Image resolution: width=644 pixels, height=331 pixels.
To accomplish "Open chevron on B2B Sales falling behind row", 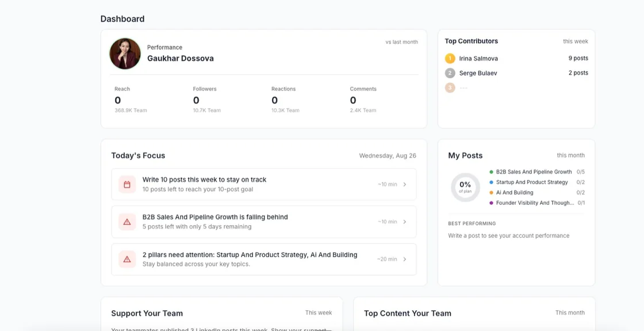I will pos(405,222).
